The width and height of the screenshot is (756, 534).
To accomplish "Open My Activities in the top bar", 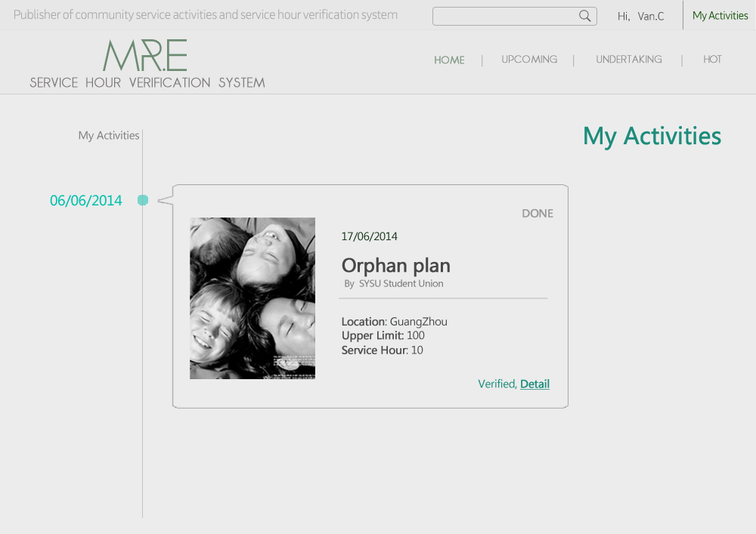I will point(720,15).
